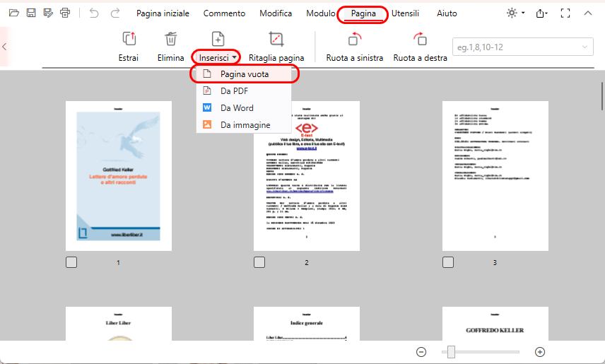Select the Indice generale page thumbnail
The image size is (605, 364).
306,324
